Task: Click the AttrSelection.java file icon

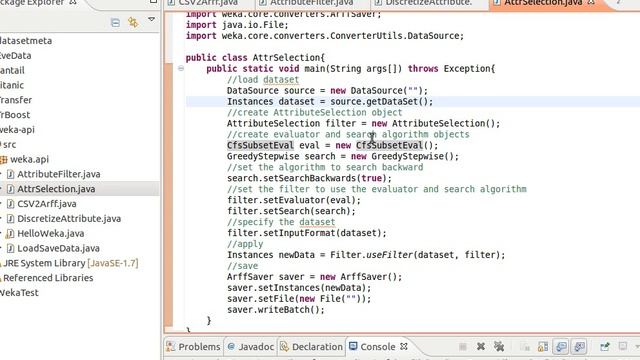Action: pos(11,189)
